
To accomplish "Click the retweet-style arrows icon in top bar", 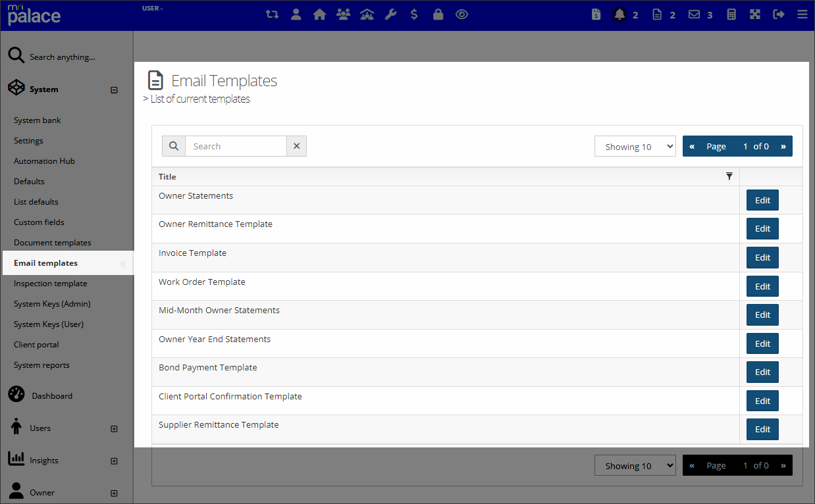I will (272, 14).
